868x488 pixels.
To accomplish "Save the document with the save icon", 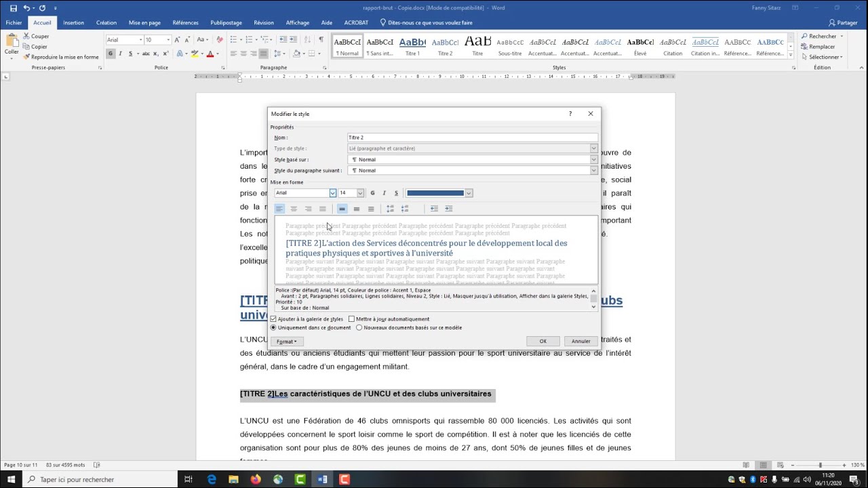I will [x=14, y=7].
